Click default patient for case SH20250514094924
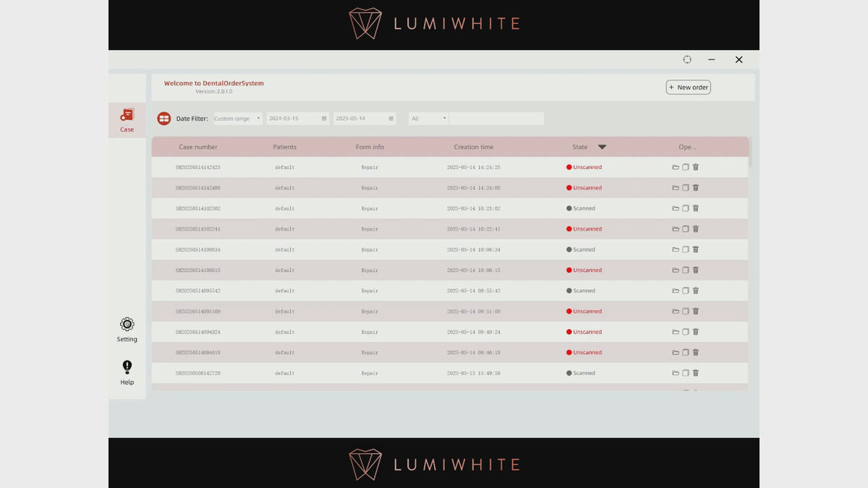The width and height of the screenshot is (868, 488). [285, 332]
